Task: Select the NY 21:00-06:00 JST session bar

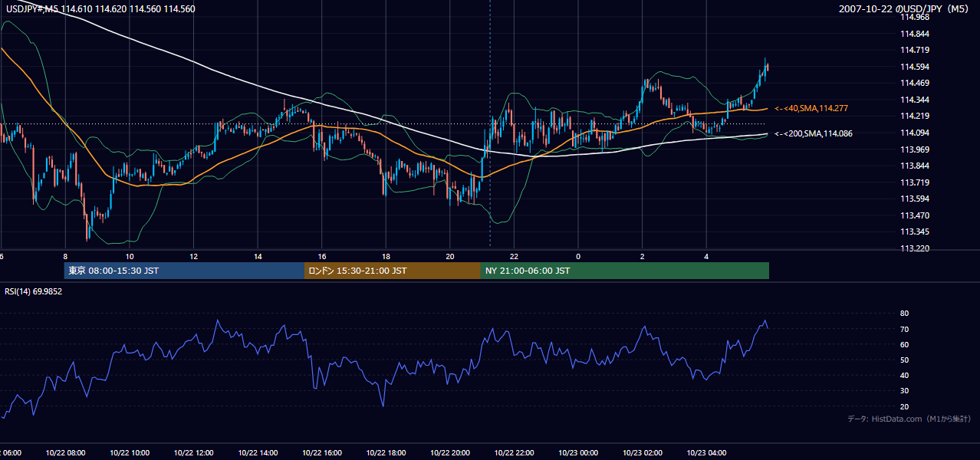Action: click(x=625, y=271)
